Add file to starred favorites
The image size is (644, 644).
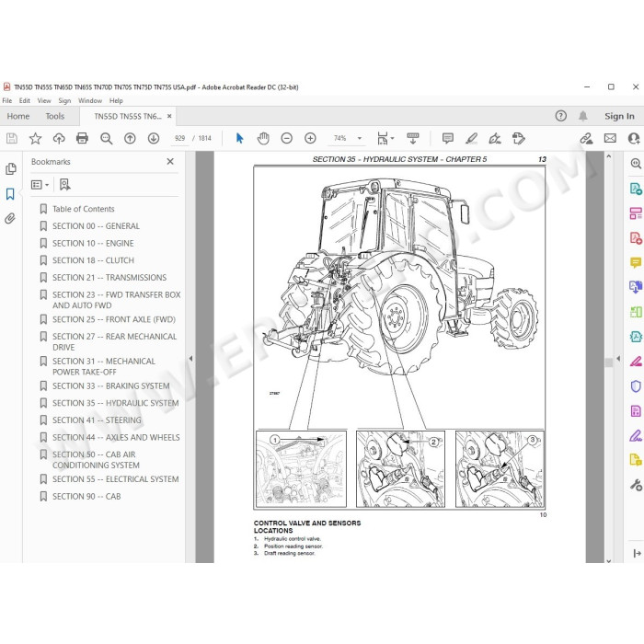(35, 138)
